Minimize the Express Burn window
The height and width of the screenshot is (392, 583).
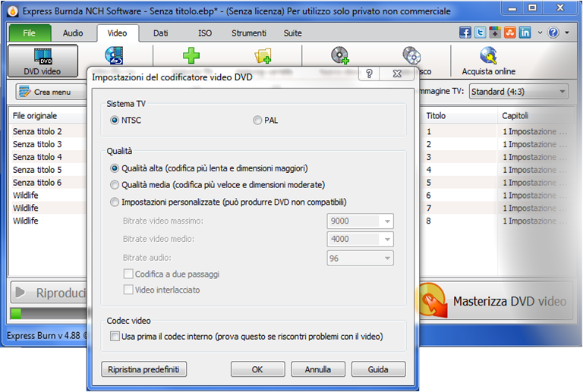point(512,8)
